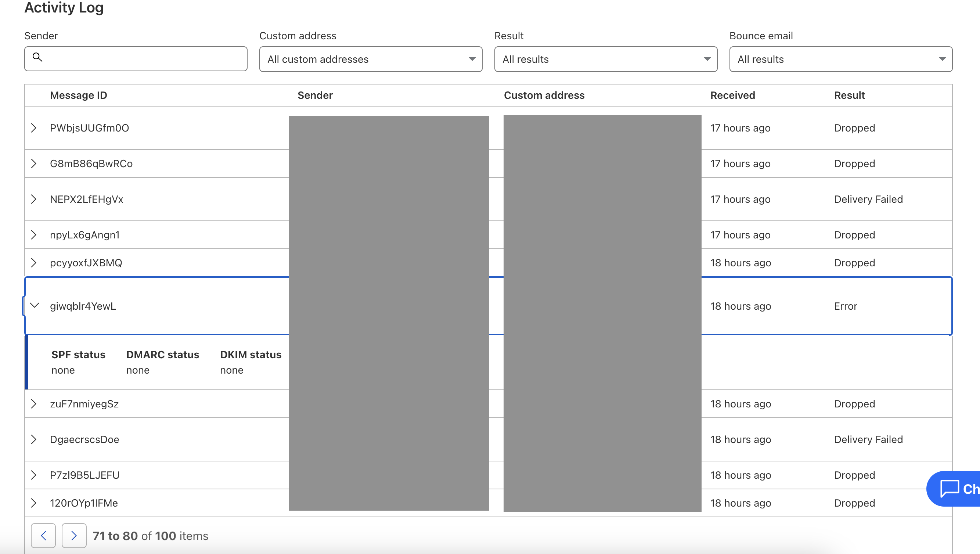Click the search magnifier icon in Sender field

[x=37, y=57]
